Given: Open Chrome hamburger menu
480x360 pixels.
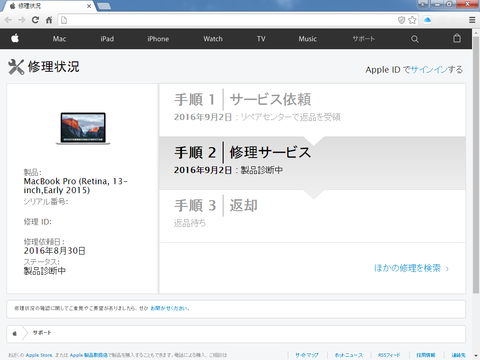Looking at the screenshot, I should point(472,20).
